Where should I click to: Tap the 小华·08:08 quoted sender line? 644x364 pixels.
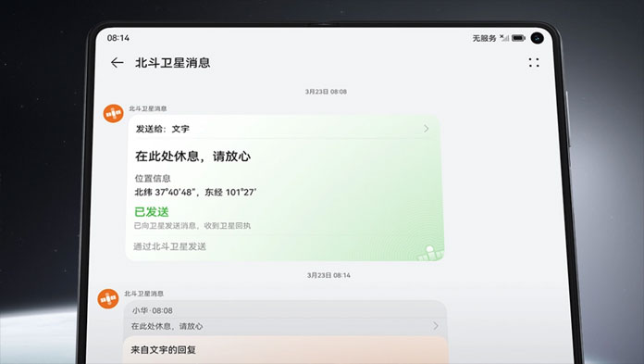[153, 310]
